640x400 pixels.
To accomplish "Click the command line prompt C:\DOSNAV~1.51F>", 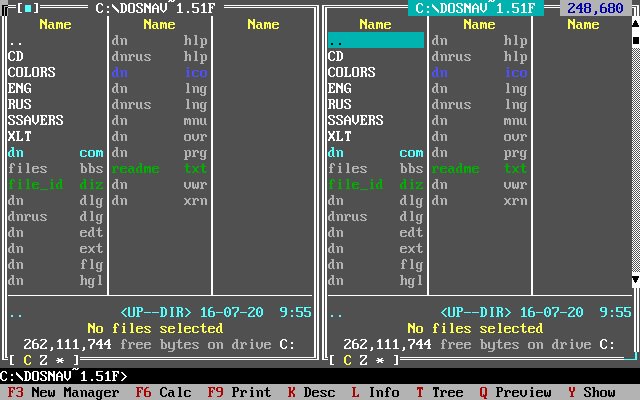I will coord(63,376).
